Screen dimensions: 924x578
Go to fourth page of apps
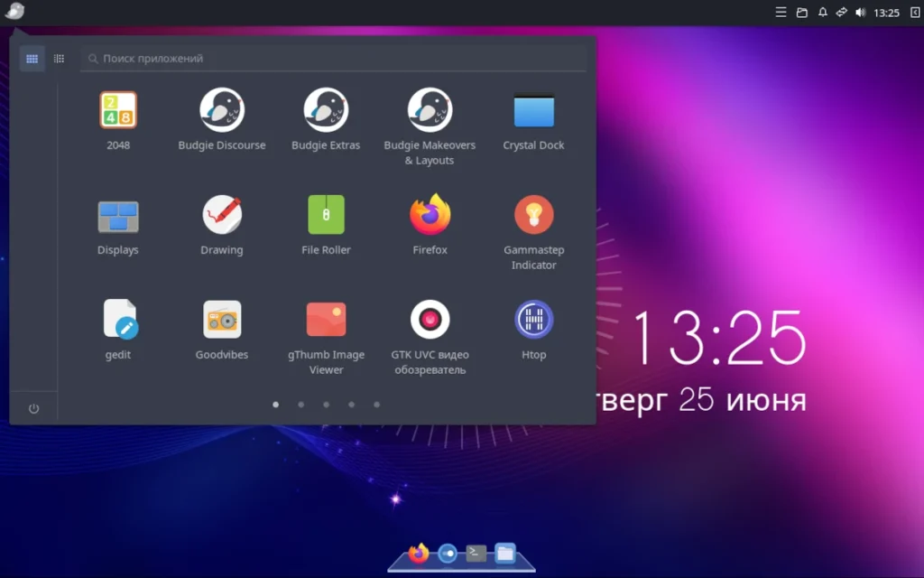tap(352, 405)
